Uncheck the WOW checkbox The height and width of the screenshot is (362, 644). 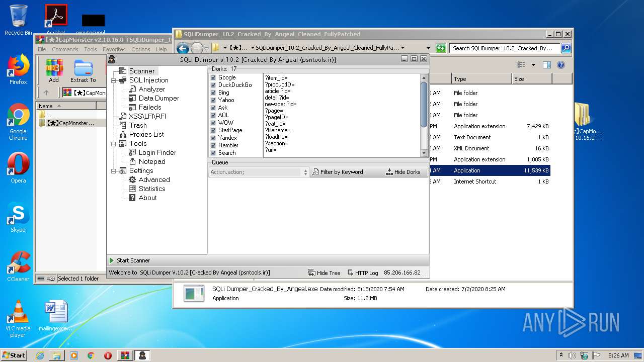click(213, 123)
